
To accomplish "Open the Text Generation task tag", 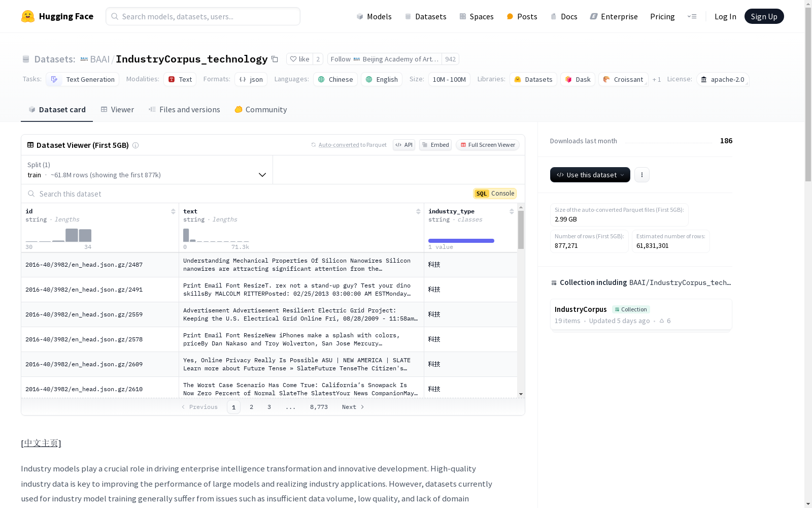I will click(83, 79).
